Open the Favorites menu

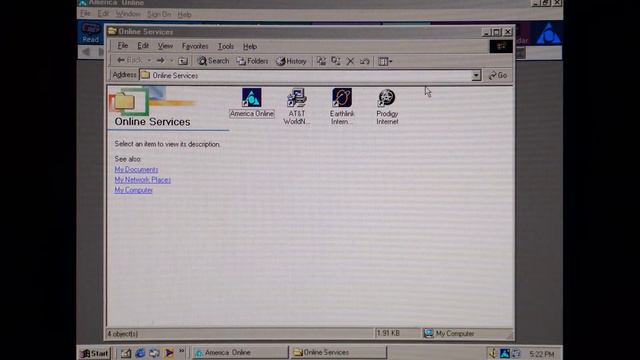(195, 46)
